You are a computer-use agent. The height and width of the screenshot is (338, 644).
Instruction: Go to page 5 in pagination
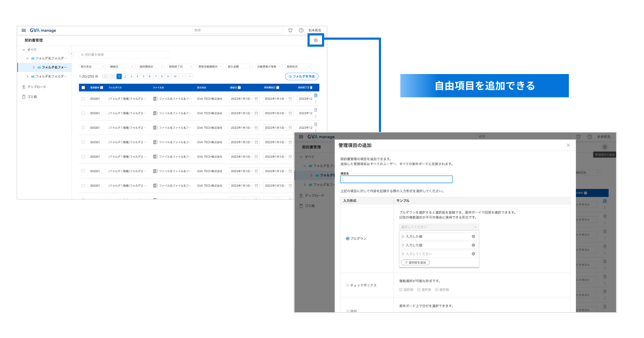[143, 77]
